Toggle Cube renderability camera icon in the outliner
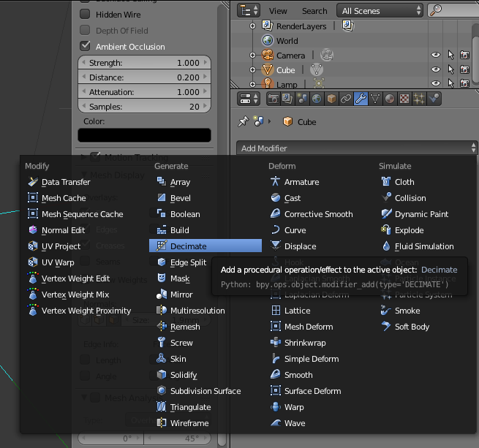Screen dimensions: 479x448 point(464,69)
